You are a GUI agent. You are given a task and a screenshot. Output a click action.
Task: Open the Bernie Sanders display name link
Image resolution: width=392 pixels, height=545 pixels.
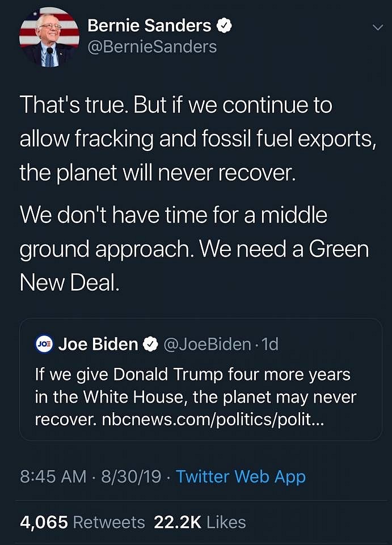[x=149, y=26]
